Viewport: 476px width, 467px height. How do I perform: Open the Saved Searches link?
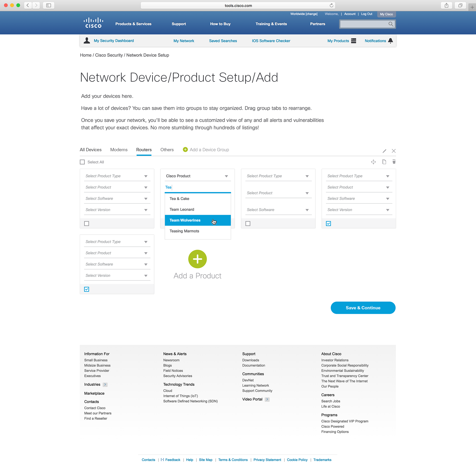[223, 41]
